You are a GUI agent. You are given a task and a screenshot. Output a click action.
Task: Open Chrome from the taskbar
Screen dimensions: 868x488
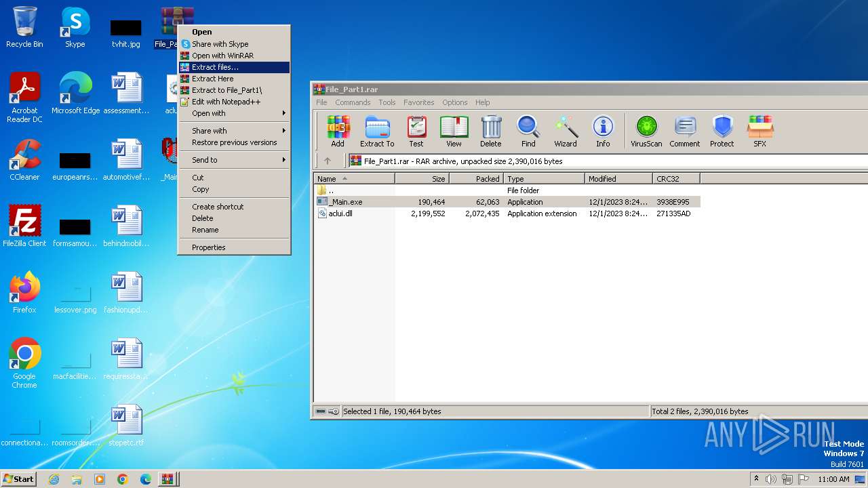(x=123, y=479)
